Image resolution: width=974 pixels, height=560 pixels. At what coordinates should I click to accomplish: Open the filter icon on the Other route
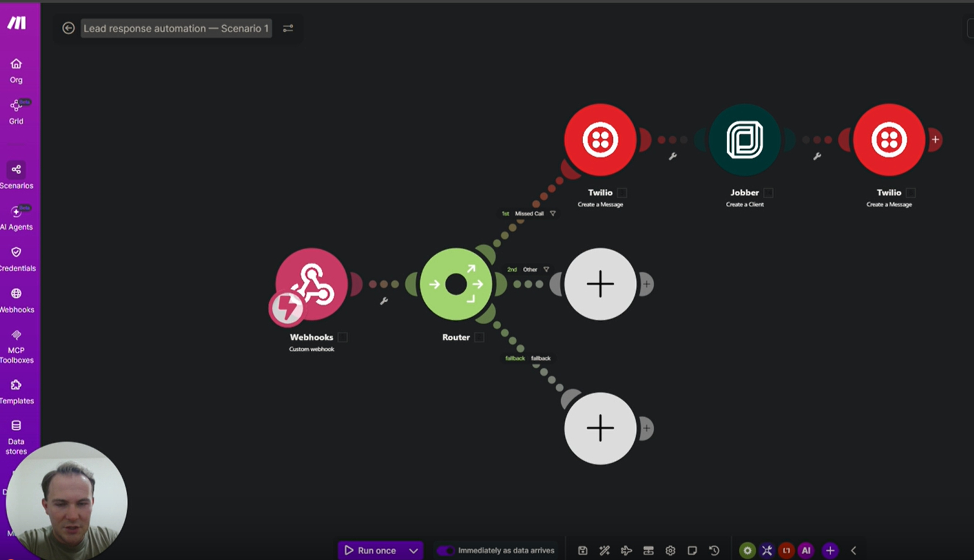click(x=546, y=269)
